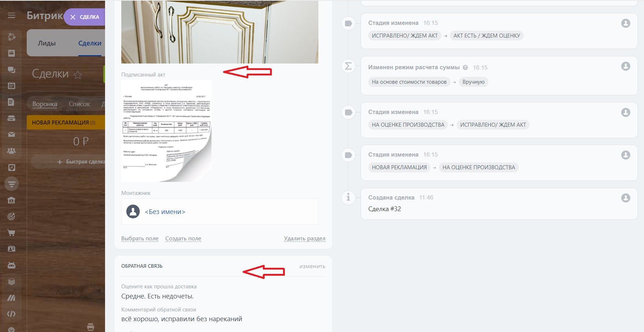644x332 pixels.
Task: Click the НА ОЦЕНКЕ ПРОИЗВОДСТВА destination stage chip
Action: [479, 167]
